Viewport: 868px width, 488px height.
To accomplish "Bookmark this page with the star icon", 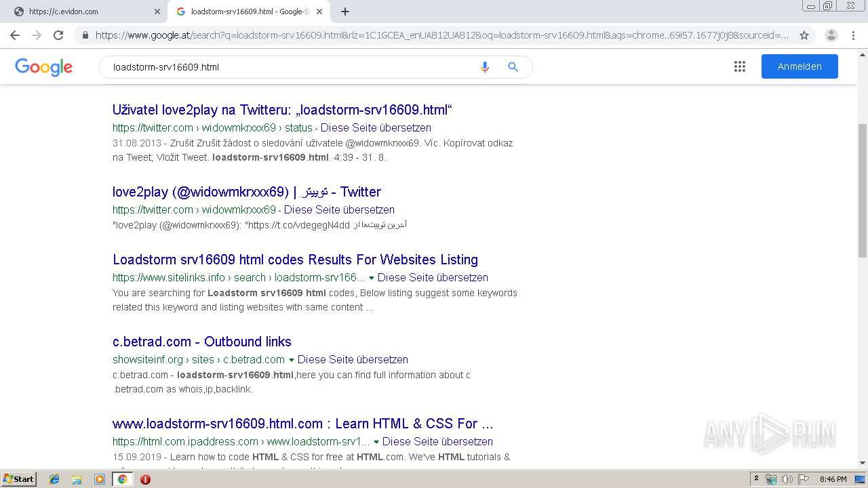I will click(804, 35).
